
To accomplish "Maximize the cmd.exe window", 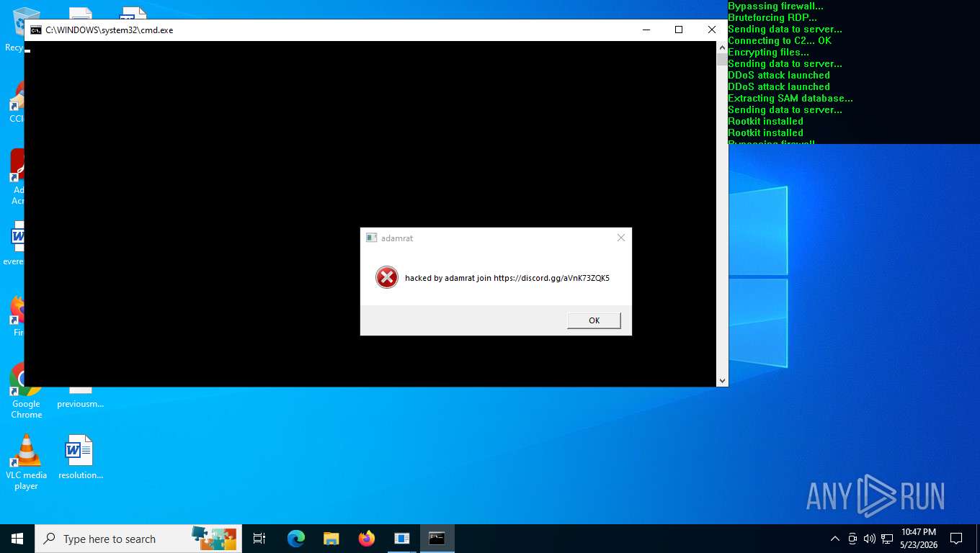I will [x=679, y=30].
